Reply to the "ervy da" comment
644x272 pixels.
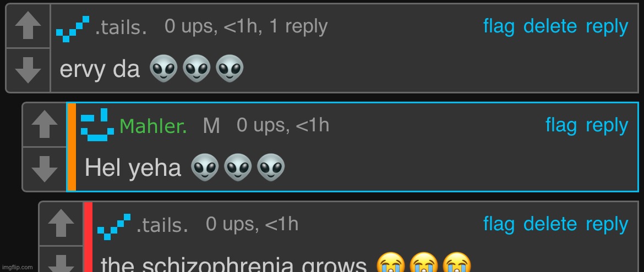tap(607, 27)
